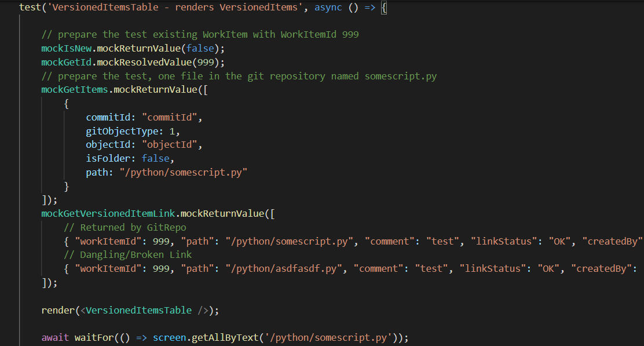Click the VersionedItemsTable JSX tag
This screenshot has width=644, height=346.
tap(138, 310)
